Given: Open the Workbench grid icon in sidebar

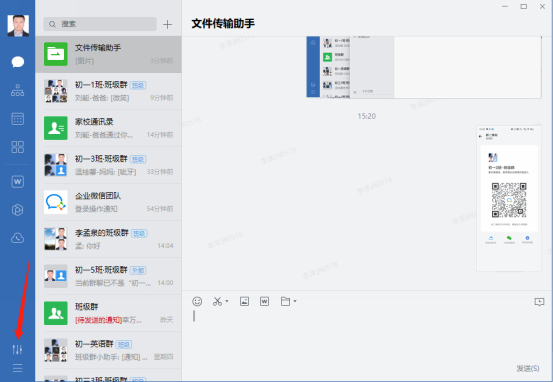Looking at the screenshot, I should [x=18, y=147].
